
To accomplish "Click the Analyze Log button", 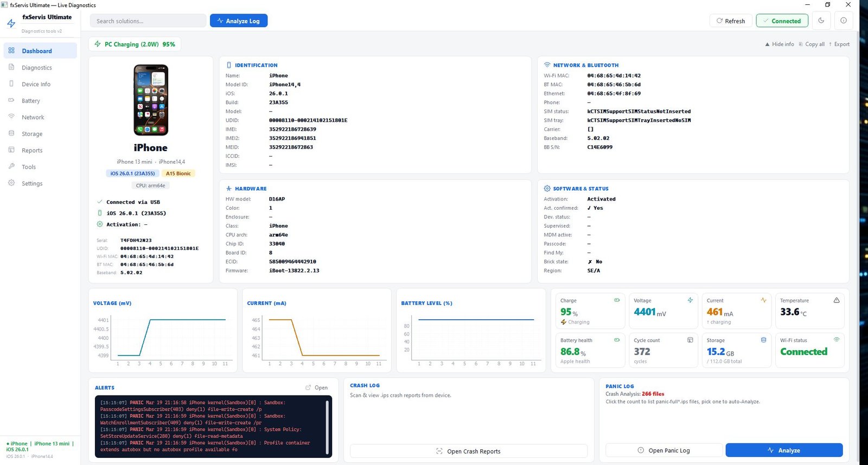I will (239, 21).
